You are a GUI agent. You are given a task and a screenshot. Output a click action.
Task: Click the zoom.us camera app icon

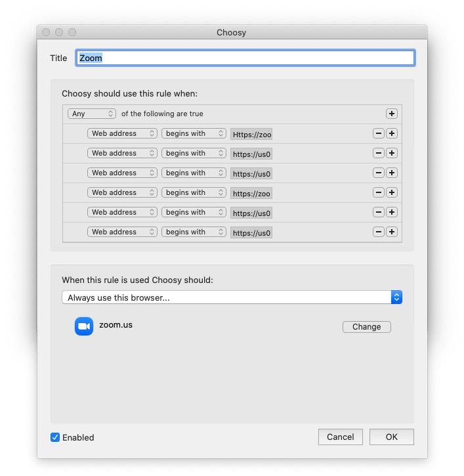[x=84, y=326]
